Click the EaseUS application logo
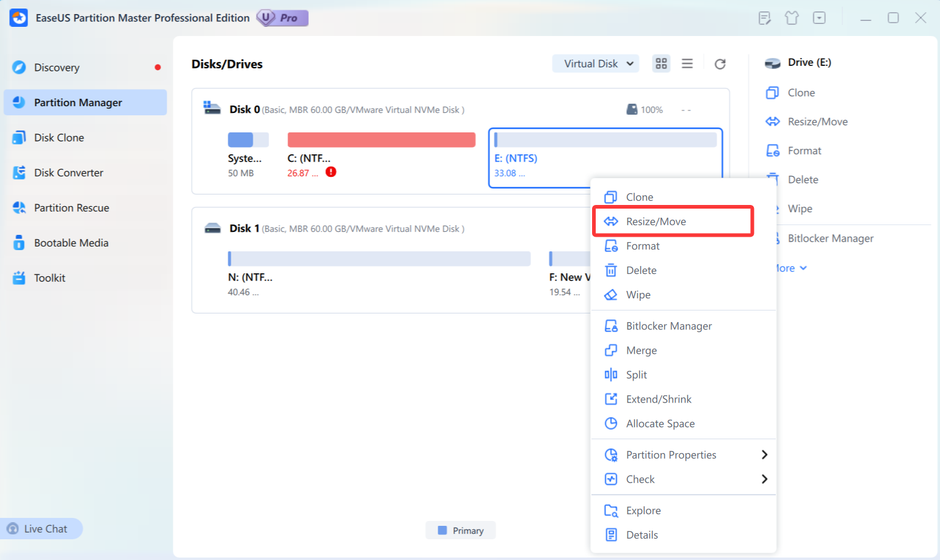This screenshot has width=940, height=560. [x=18, y=18]
